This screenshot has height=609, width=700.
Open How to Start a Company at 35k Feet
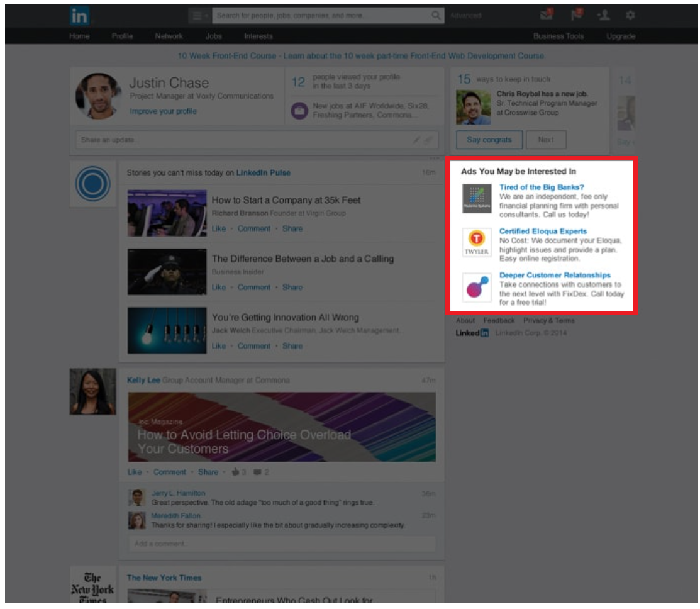[286, 200]
